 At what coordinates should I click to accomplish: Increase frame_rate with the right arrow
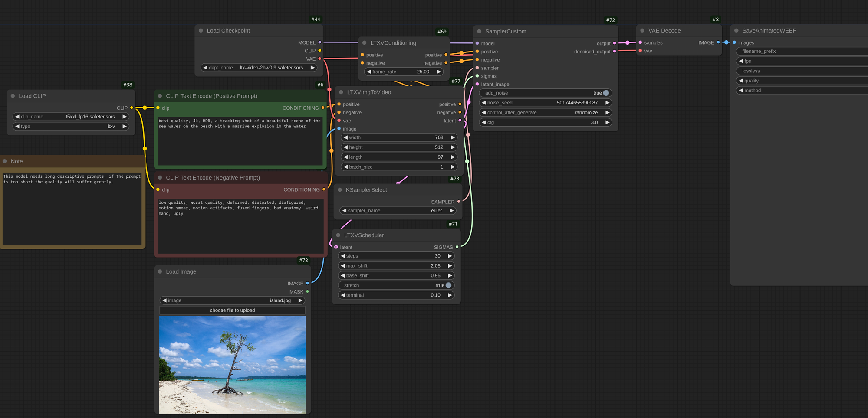[439, 72]
